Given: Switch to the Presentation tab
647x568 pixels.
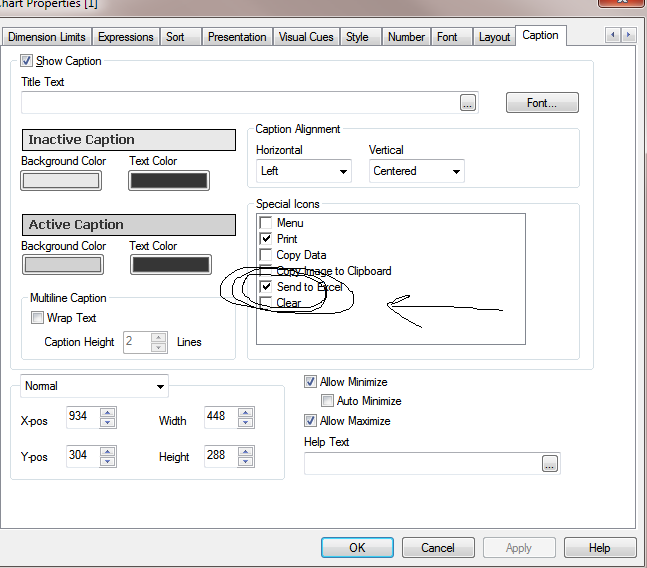Looking at the screenshot, I should pyautogui.click(x=237, y=37).
